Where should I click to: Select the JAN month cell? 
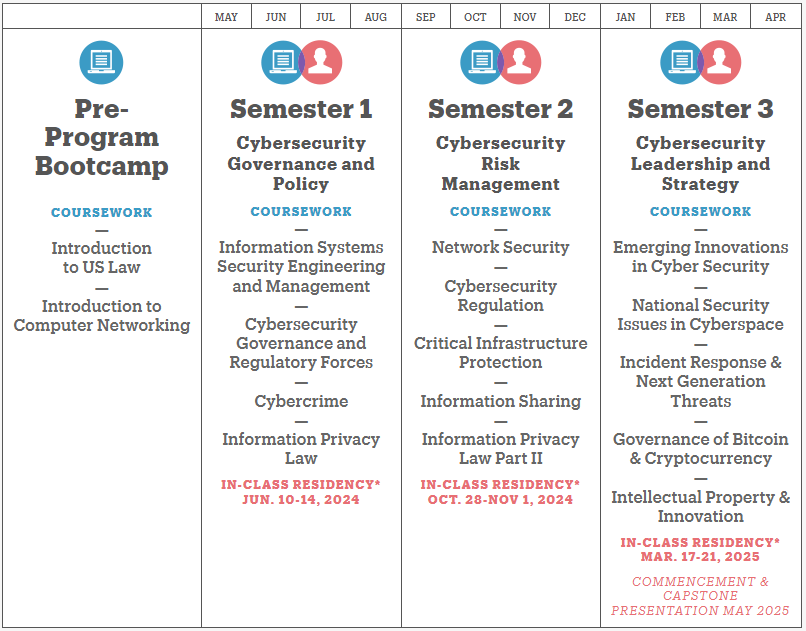point(625,17)
